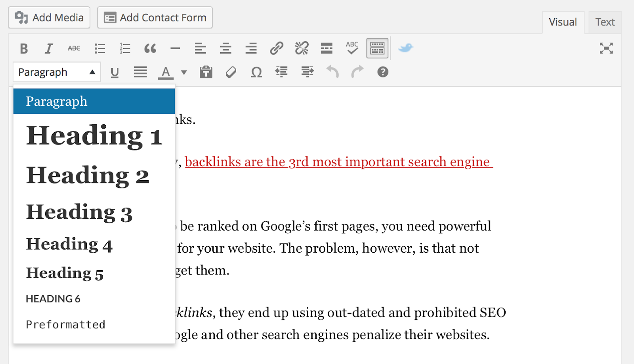Apply blockquote formatting
This screenshot has width=634, height=364.
click(150, 48)
